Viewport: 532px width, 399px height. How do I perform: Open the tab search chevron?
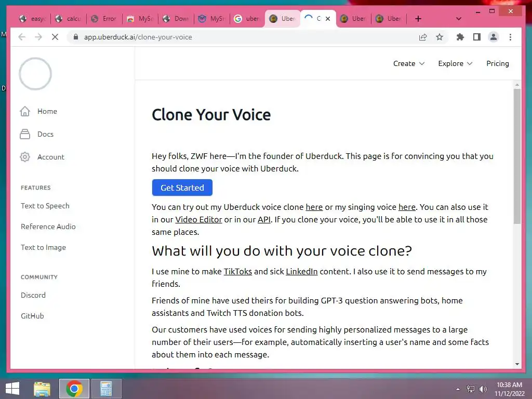[458, 19]
